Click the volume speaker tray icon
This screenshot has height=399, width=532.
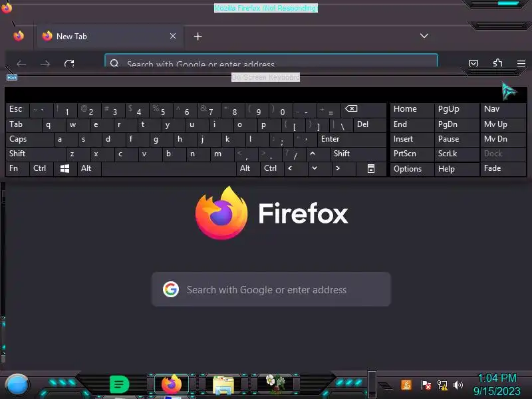click(458, 385)
